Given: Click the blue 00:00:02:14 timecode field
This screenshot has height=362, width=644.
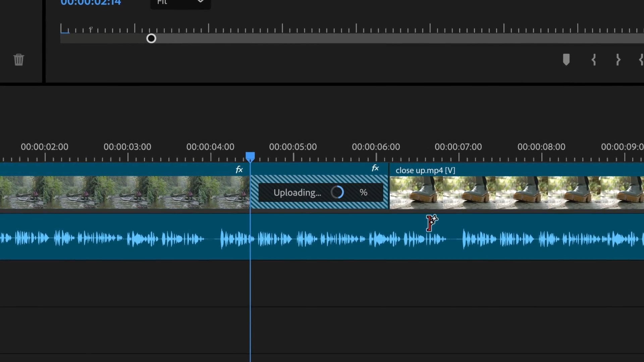Looking at the screenshot, I should click(x=91, y=3).
